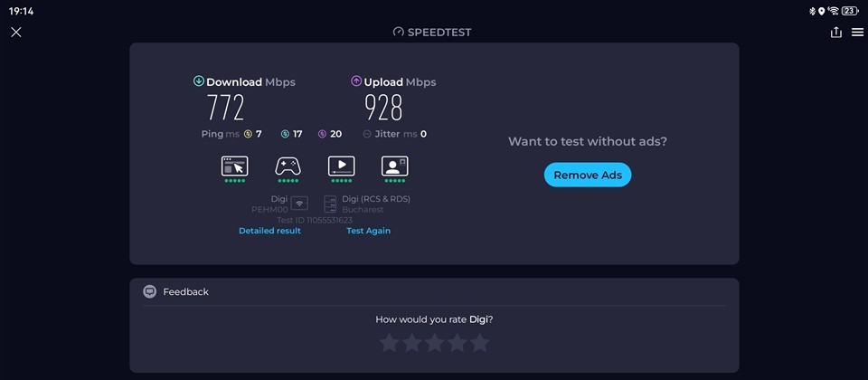Tap the upload arrow icon
This screenshot has width=868, height=380.
[356, 81]
